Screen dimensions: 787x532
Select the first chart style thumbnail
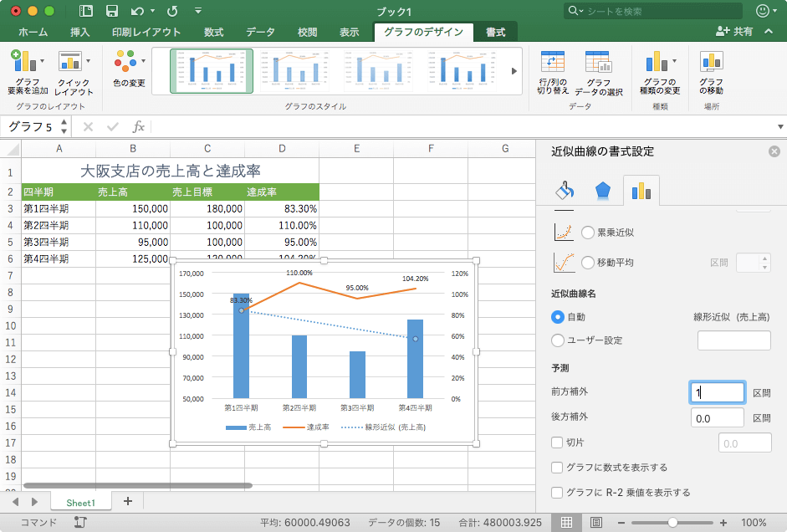(x=212, y=71)
